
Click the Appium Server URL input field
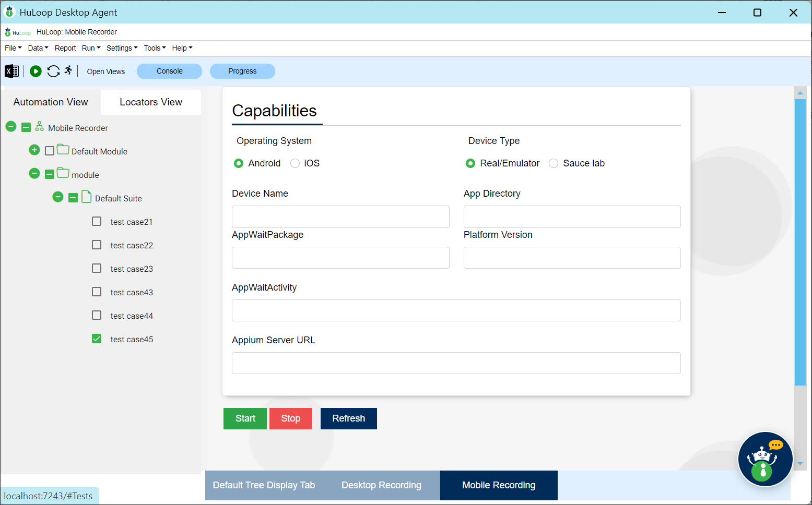tap(456, 363)
